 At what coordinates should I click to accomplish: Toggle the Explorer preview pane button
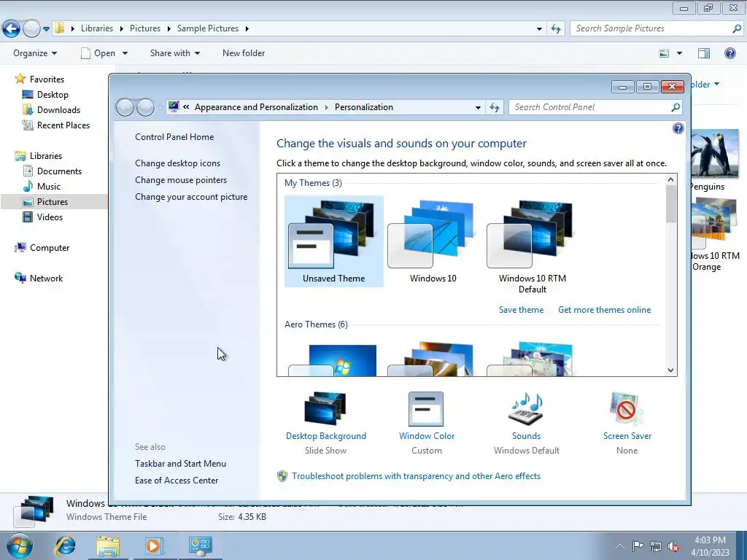coord(704,53)
